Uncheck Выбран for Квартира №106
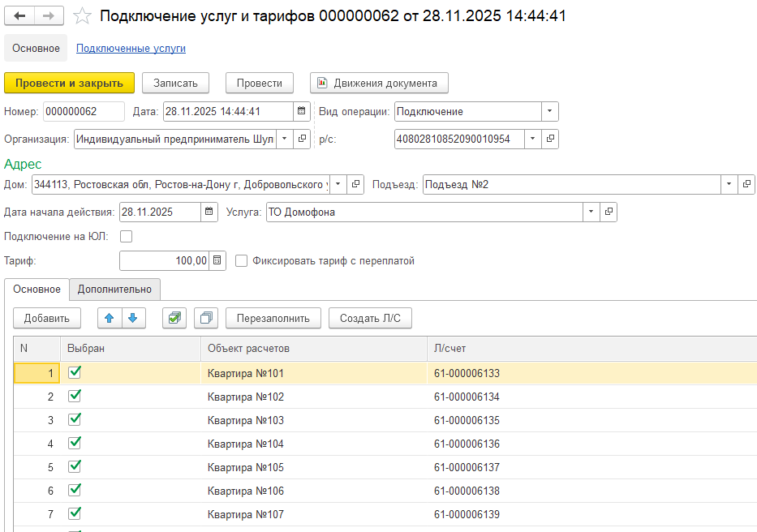The width and height of the screenshot is (757, 532). tap(75, 490)
